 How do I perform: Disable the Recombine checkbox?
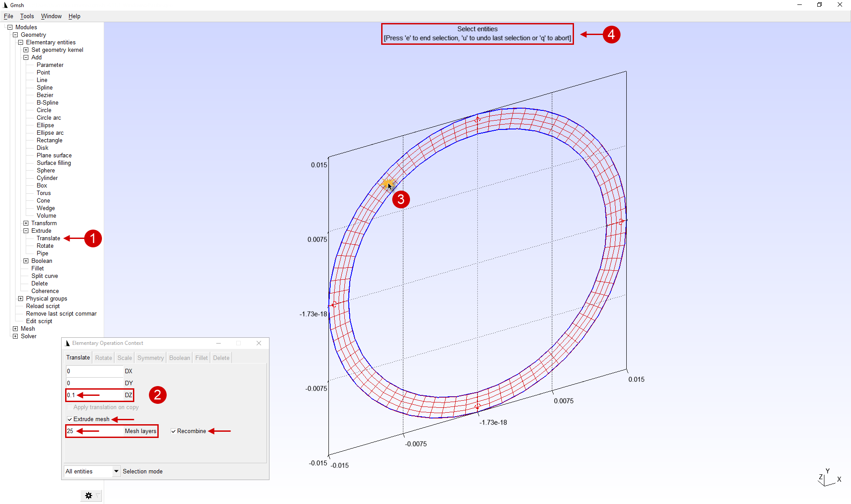coord(173,431)
